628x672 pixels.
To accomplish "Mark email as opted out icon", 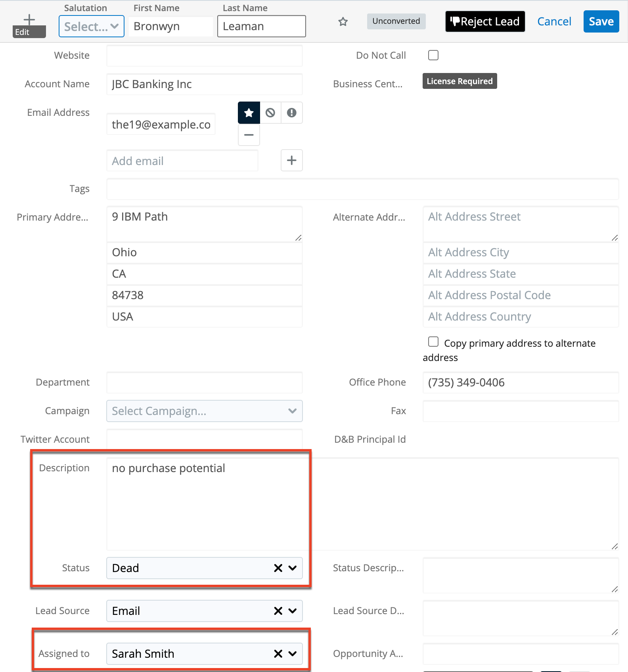I will pos(270,113).
